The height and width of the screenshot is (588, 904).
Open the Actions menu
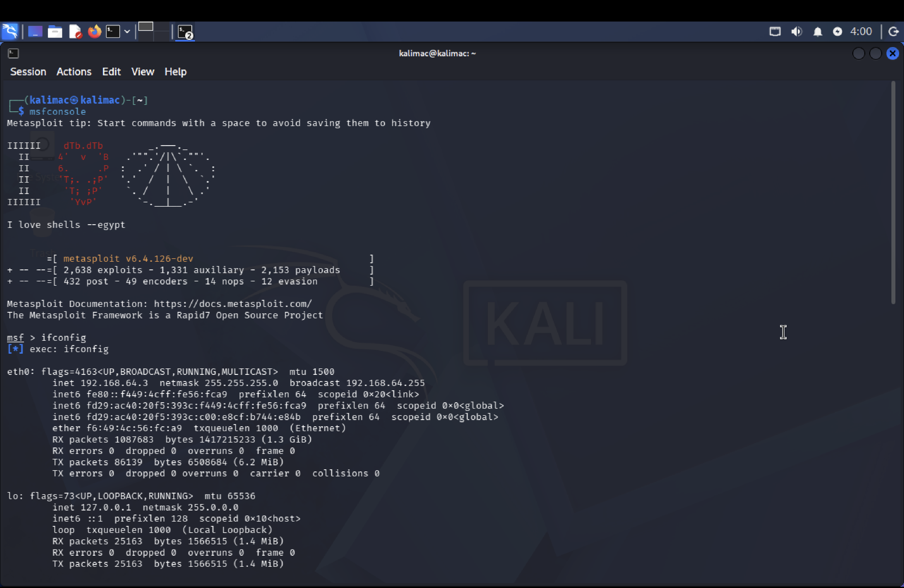point(74,71)
